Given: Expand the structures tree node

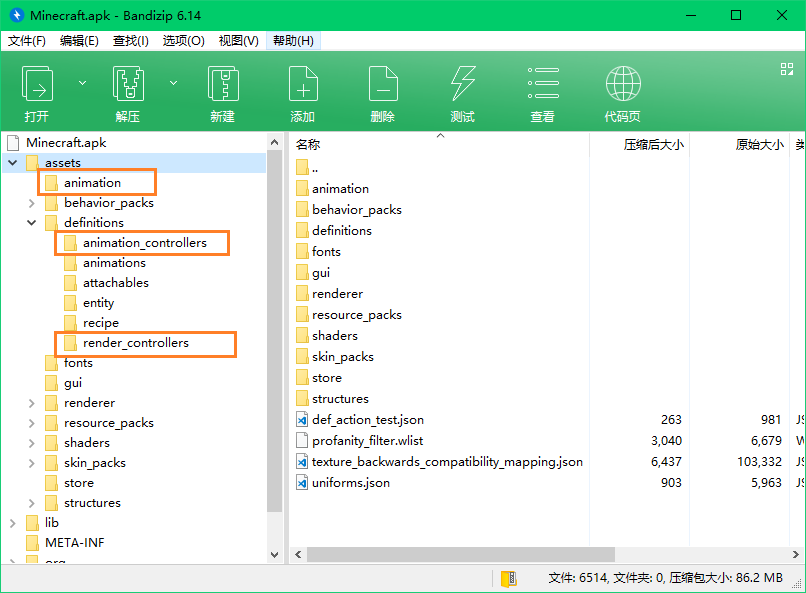Looking at the screenshot, I should pyautogui.click(x=32, y=503).
